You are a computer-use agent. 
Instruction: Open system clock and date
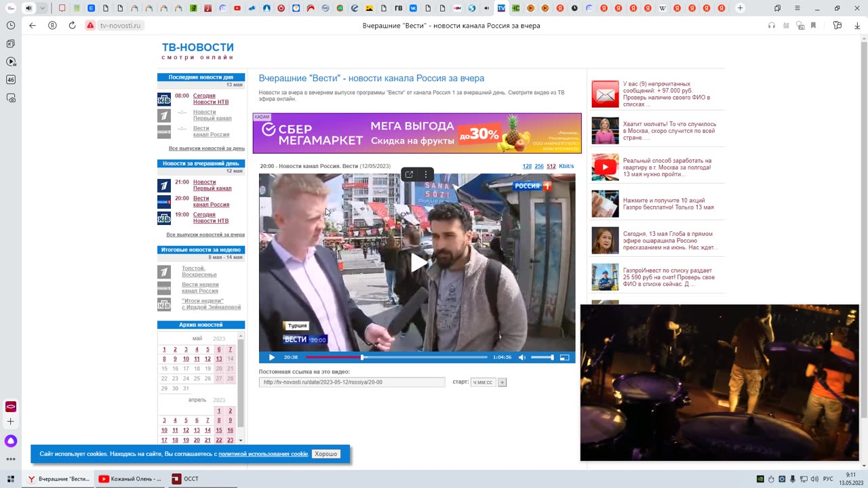tap(850, 479)
